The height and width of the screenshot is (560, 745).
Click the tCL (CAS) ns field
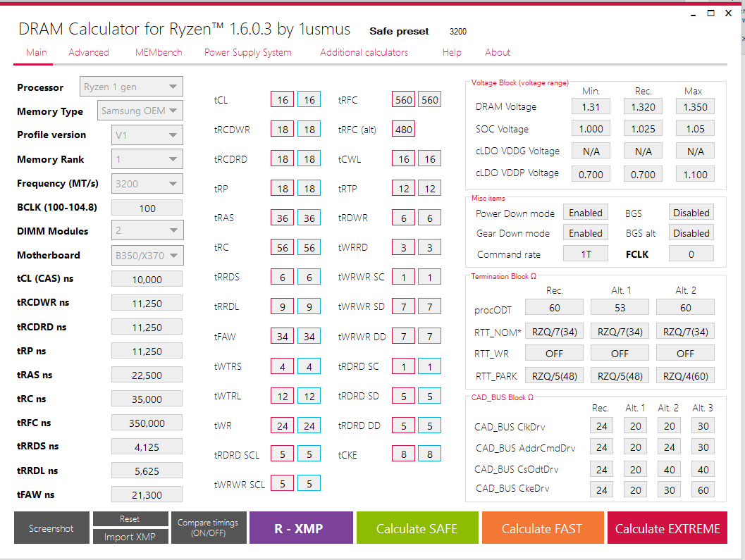point(147,279)
